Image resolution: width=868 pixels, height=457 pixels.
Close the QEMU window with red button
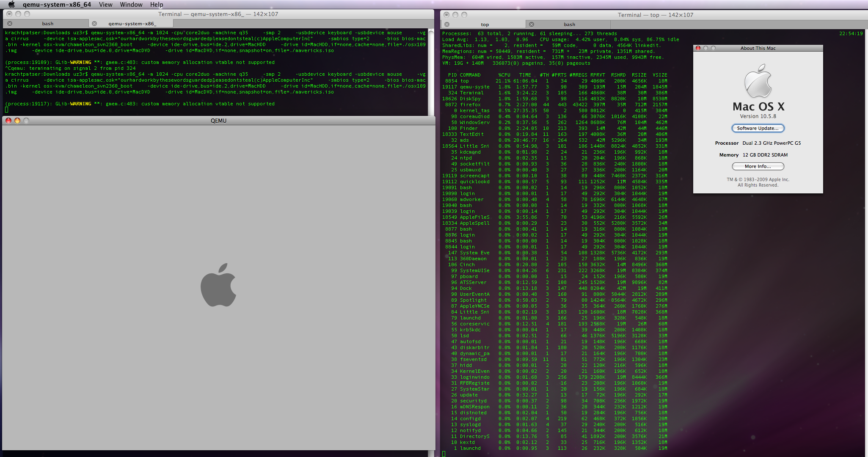pos(8,121)
